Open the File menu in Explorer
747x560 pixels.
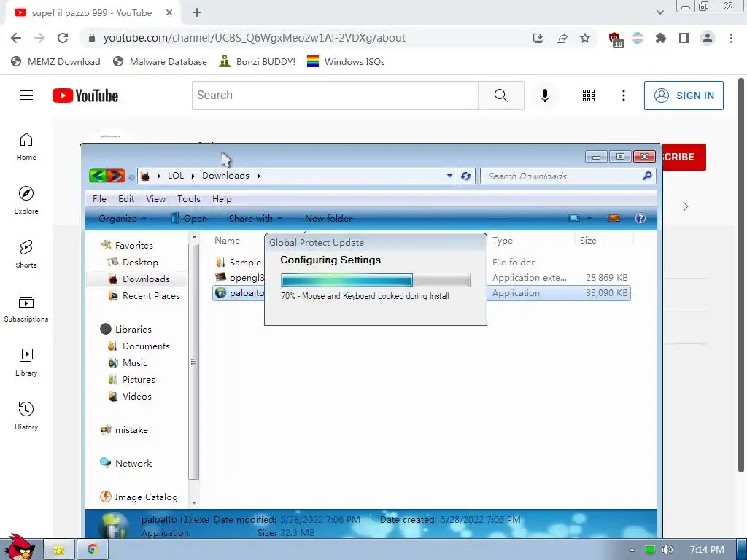coord(99,199)
